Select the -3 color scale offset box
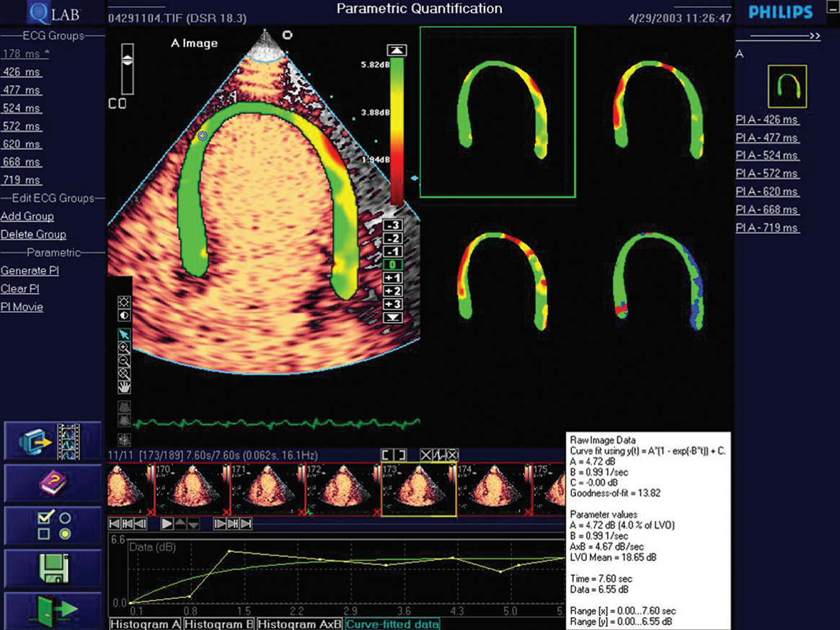This screenshot has height=630, width=840. click(393, 226)
